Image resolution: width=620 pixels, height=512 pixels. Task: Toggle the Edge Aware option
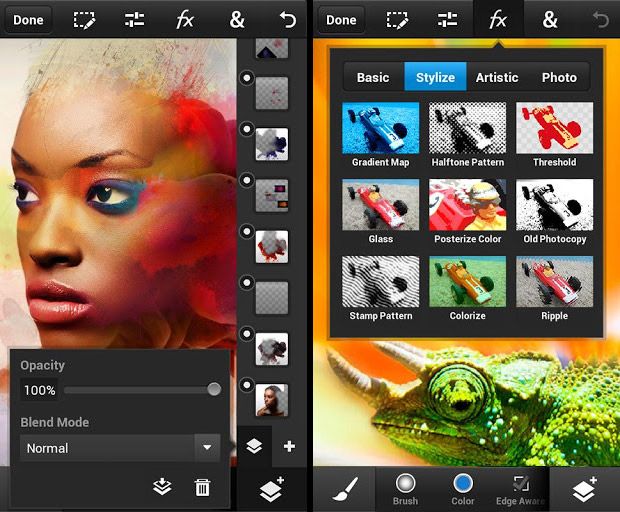pos(520,488)
